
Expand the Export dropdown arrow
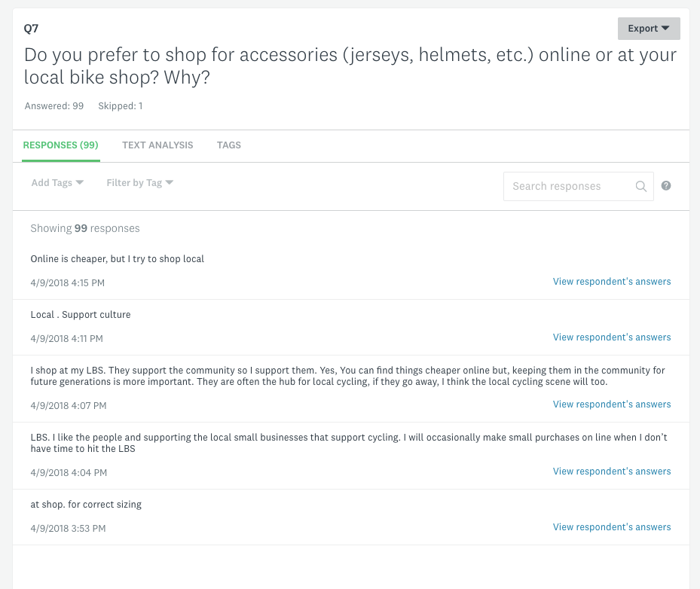click(x=666, y=28)
